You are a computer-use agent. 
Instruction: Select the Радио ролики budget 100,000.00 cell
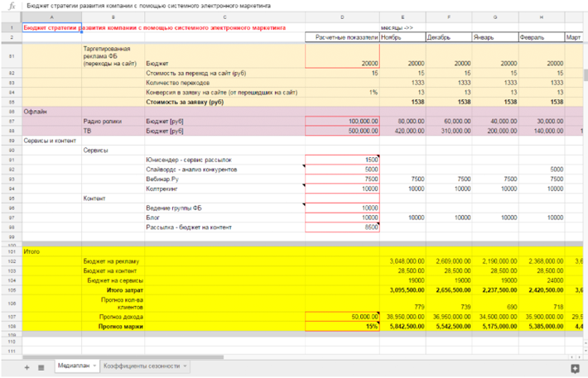[342, 122]
